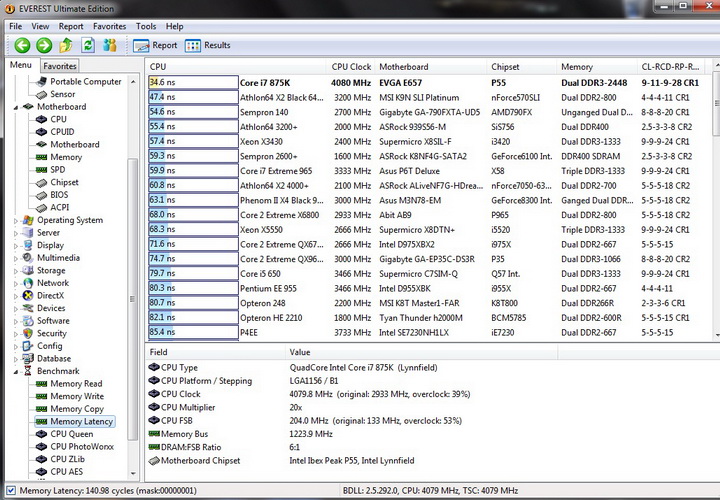Click the CPU PhotoWorxx chip icon
Screen dimensions: 720x500
pyautogui.click(x=41, y=446)
